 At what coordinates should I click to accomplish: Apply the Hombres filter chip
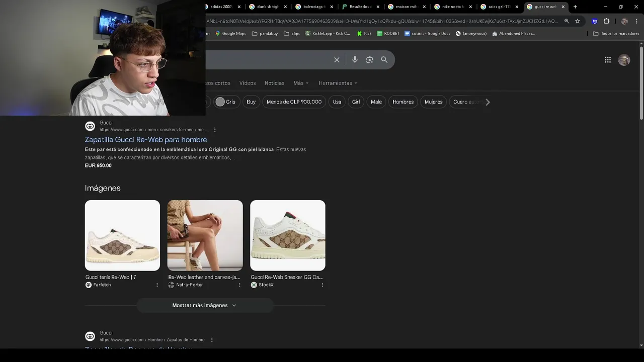[x=403, y=102]
